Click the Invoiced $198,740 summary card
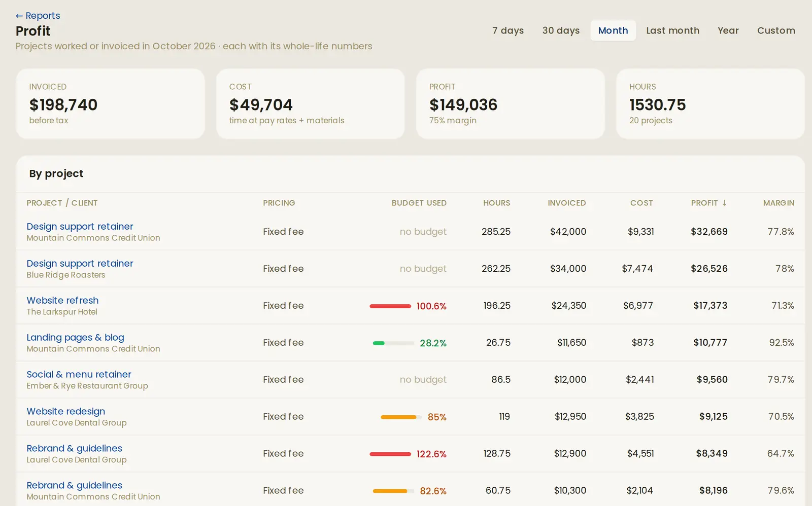812x506 pixels. coord(111,104)
